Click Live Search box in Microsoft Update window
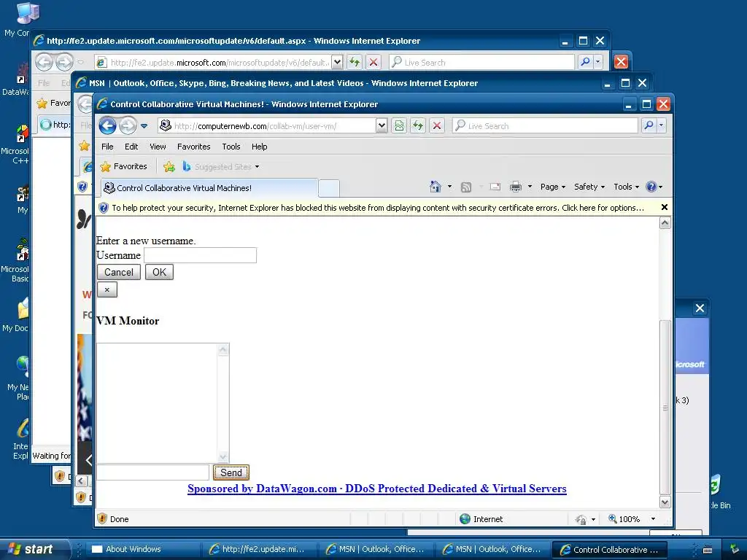Image resolution: width=747 pixels, height=560 pixels. tap(481, 63)
